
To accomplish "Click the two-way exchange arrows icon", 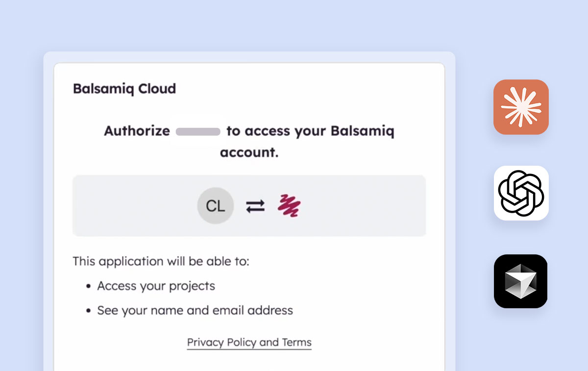I will (256, 206).
